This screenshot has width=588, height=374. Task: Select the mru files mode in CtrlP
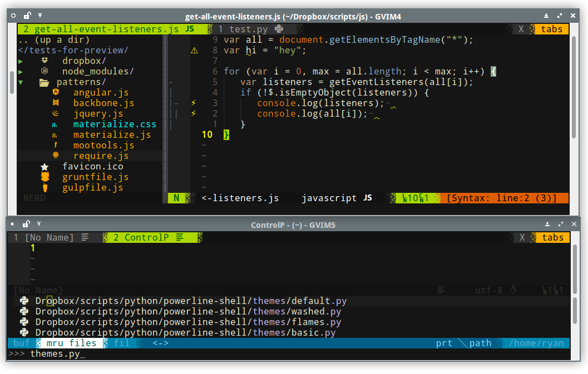71,343
